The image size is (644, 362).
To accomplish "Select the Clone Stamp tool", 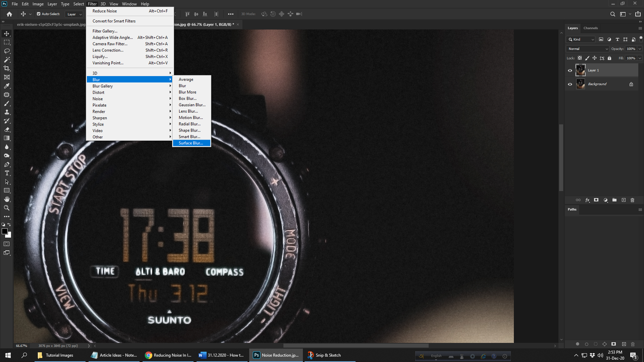I will point(7,112).
